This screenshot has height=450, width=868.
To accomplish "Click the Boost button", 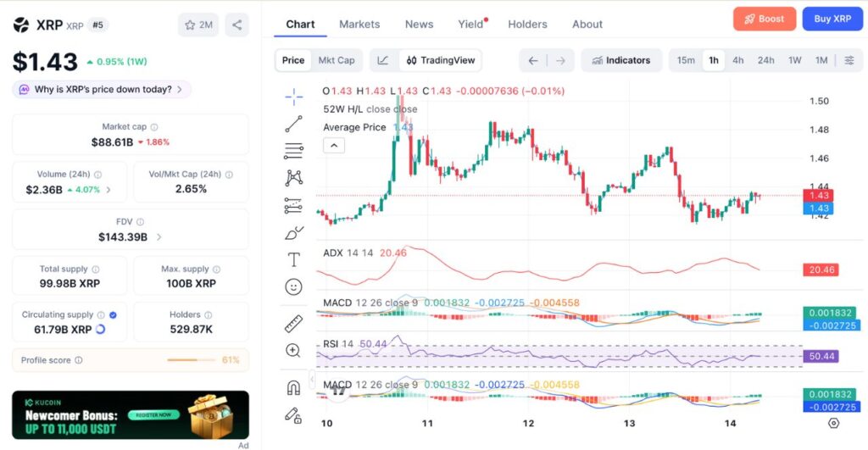I will (x=765, y=19).
